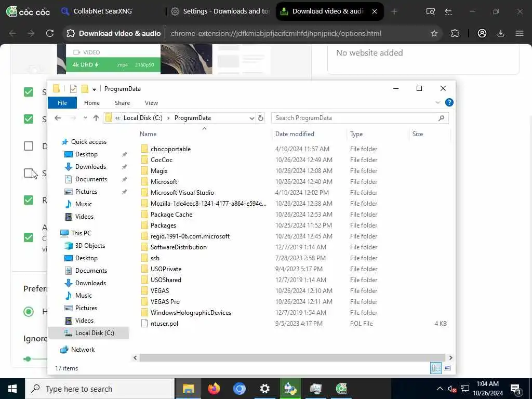Open the address bar history dropdown
Screen dimensions: 532x399
click(252, 118)
